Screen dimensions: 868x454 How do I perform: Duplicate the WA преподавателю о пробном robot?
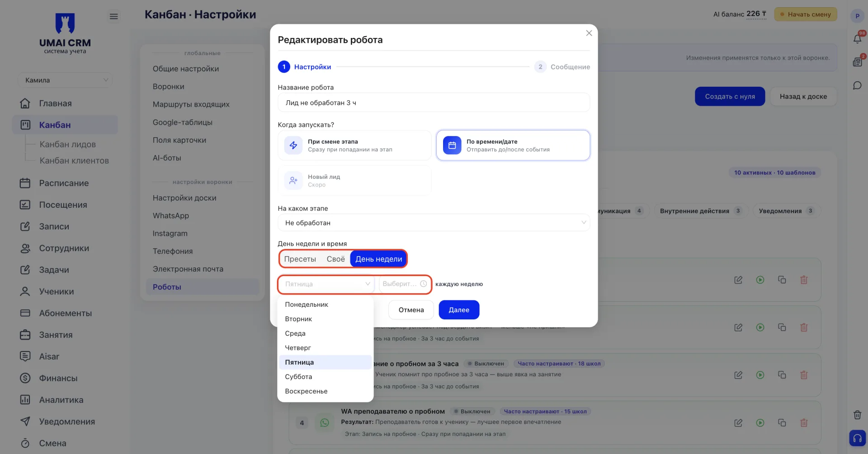pyautogui.click(x=782, y=423)
